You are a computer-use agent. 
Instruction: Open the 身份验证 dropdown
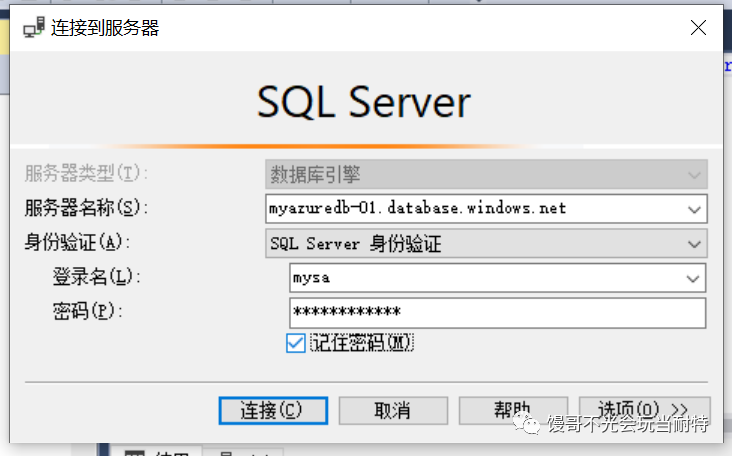pyautogui.click(x=694, y=244)
